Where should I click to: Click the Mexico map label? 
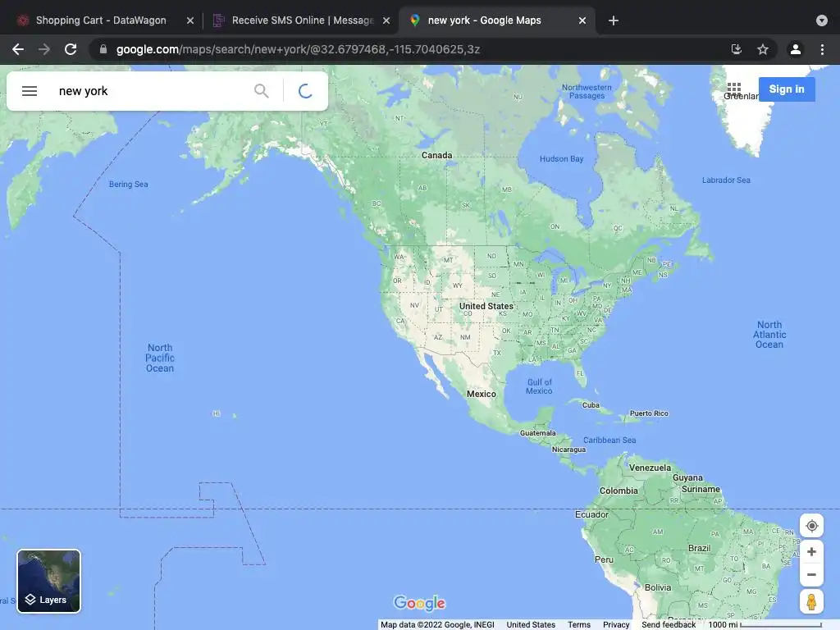click(481, 394)
